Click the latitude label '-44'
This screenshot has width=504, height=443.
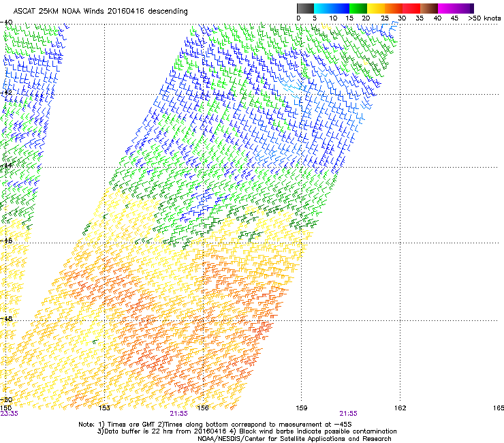[6, 166]
